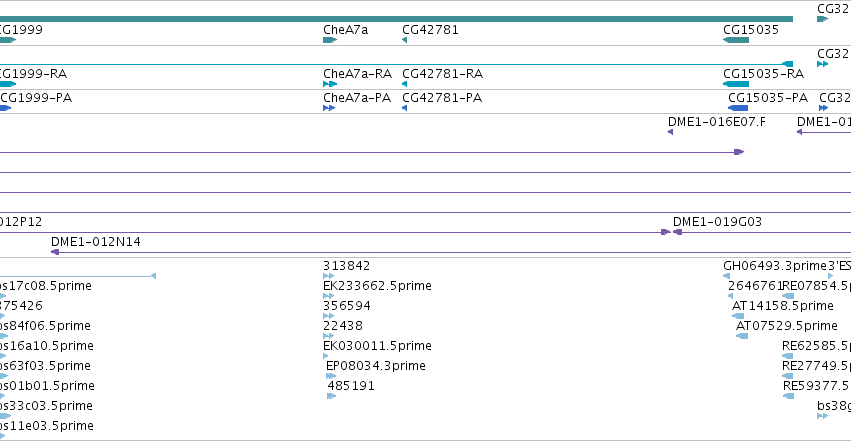Click the GH06493.3prime EST label
Screen dimensions: 851x441
click(x=775, y=266)
